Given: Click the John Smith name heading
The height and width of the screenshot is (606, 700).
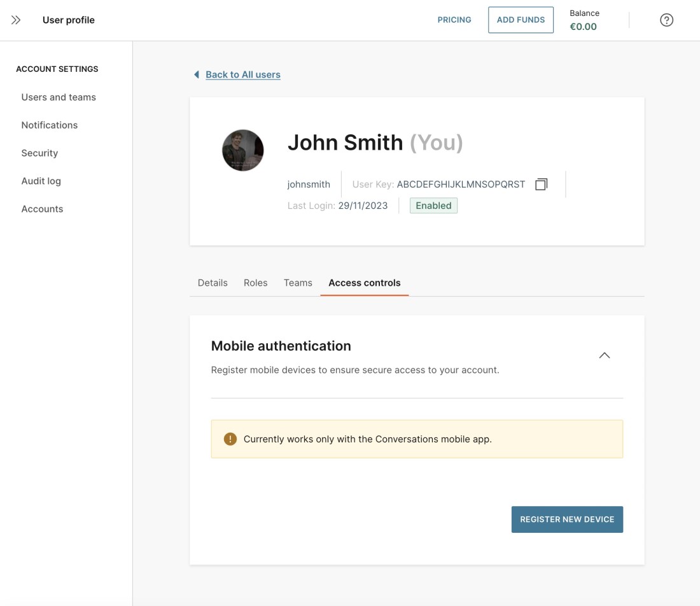Looking at the screenshot, I should (x=345, y=143).
